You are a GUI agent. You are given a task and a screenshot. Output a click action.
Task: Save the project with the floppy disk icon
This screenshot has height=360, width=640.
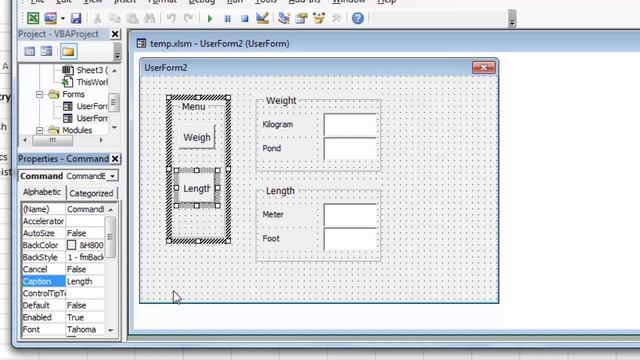76,18
